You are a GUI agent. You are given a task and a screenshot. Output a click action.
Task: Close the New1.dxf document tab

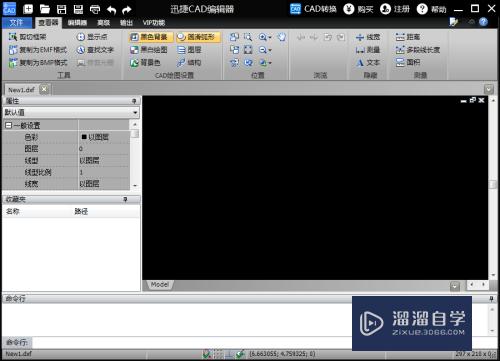[44, 89]
